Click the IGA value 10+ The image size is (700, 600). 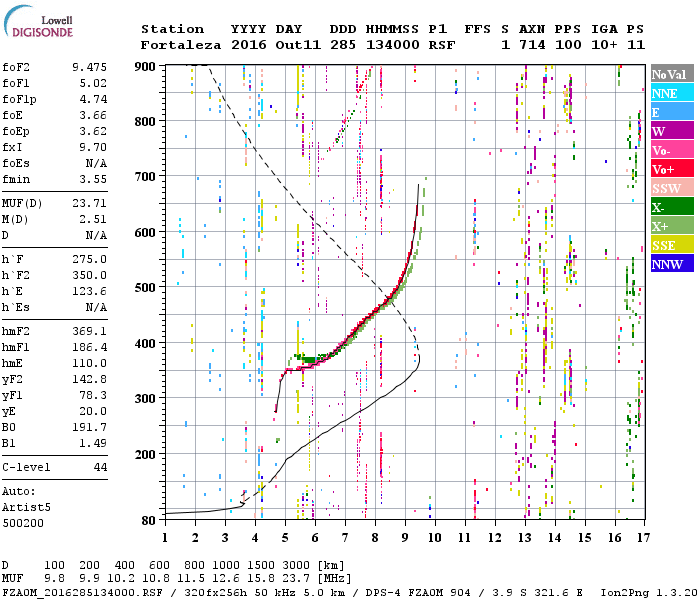[604, 45]
